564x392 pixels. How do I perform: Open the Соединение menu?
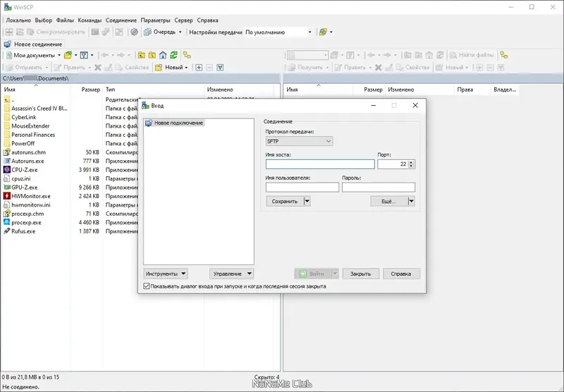click(121, 20)
